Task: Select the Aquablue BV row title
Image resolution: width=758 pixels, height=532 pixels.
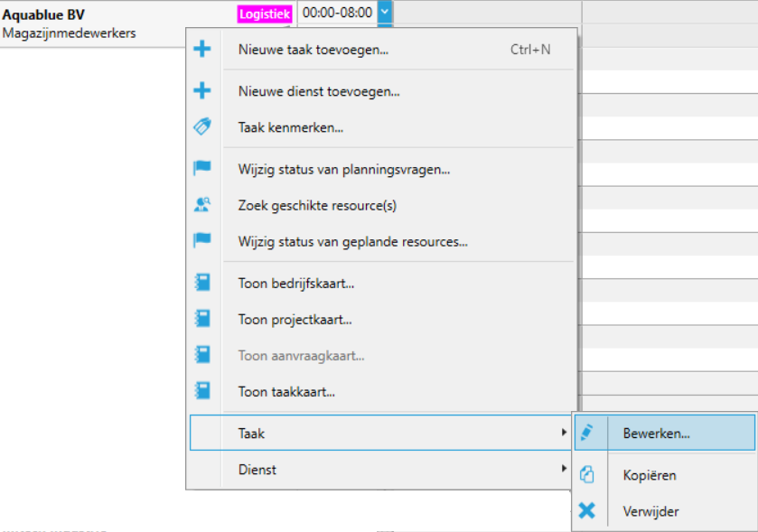Action: [x=44, y=14]
